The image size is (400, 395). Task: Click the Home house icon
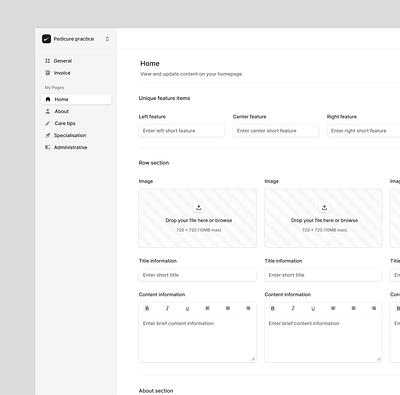tap(48, 99)
